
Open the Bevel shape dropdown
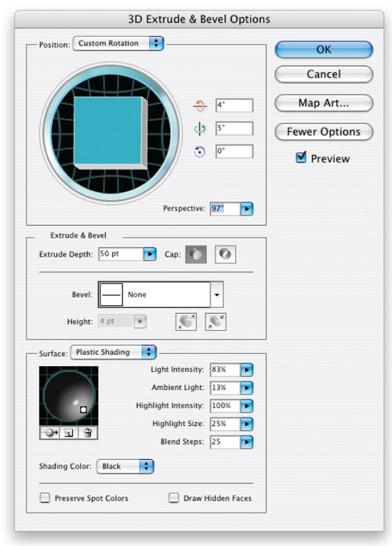click(x=216, y=295)
